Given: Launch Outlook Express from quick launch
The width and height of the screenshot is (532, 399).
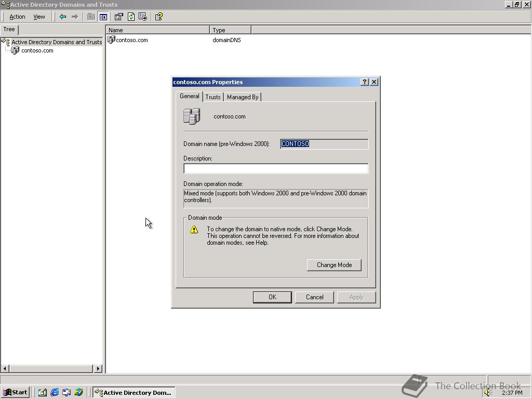Looking at the screenshot, I should [66, 393].
